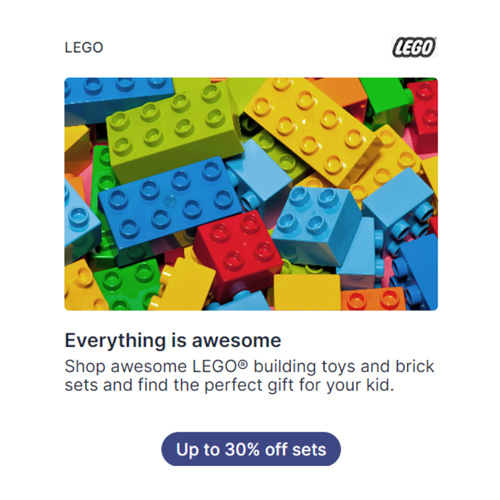This screenshot has height=500, width=500.
Task: Open the colorful bricks promo image
Action: 251,194
